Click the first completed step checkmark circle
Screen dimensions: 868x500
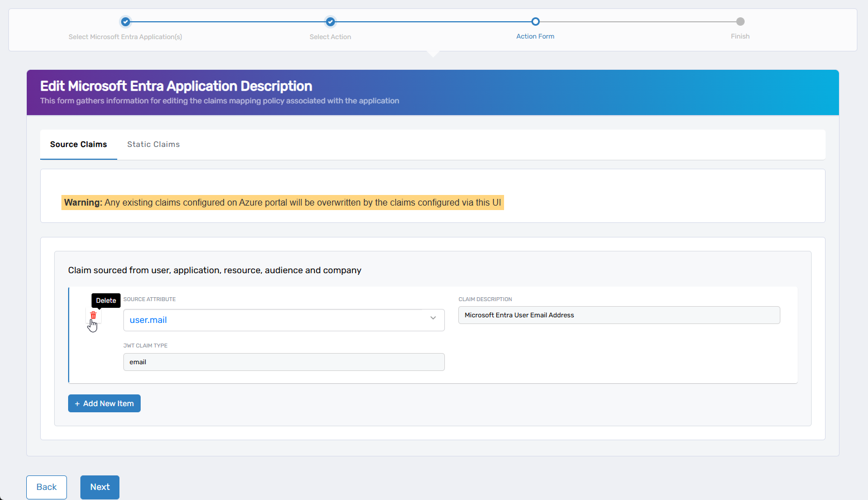click(x=126, y=22)
